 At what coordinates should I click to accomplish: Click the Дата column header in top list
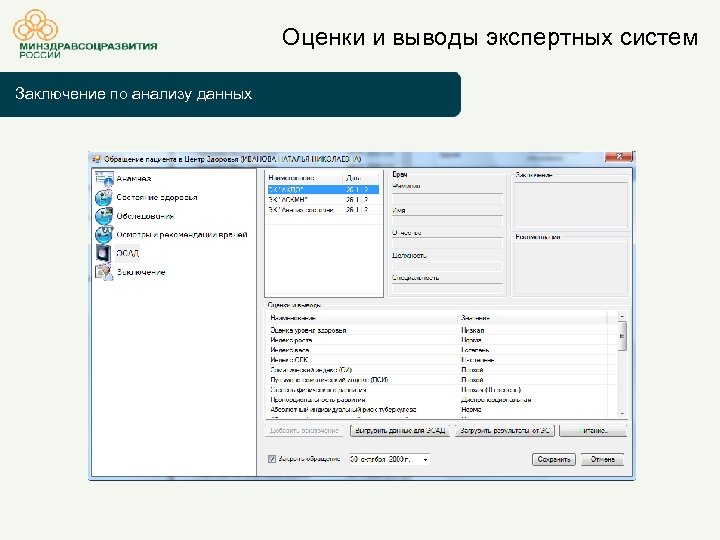[x=361, y=178]
